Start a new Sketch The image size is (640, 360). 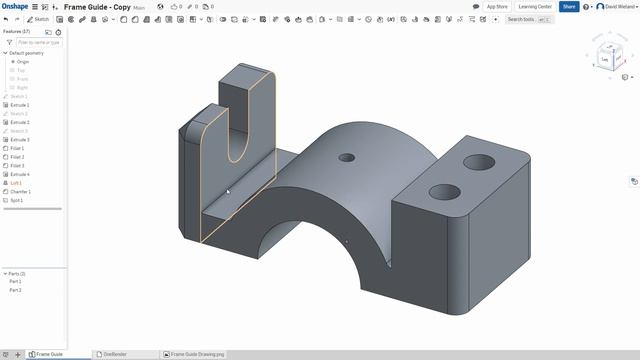click(38, 19)
